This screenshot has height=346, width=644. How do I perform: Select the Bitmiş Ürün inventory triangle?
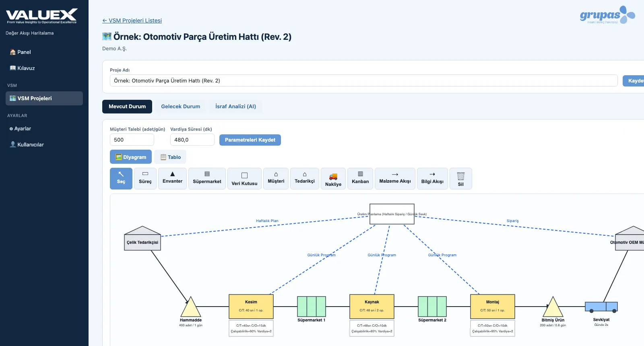[x=553, y=308]
